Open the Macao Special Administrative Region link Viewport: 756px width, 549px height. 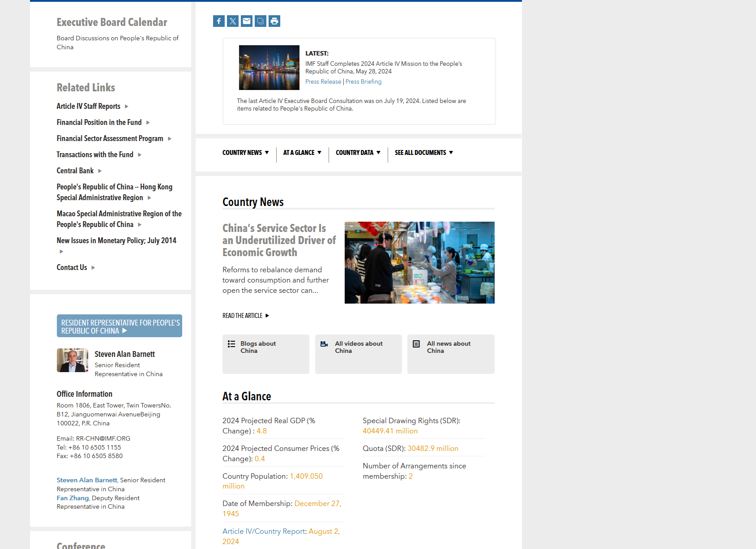coord(119,219)
